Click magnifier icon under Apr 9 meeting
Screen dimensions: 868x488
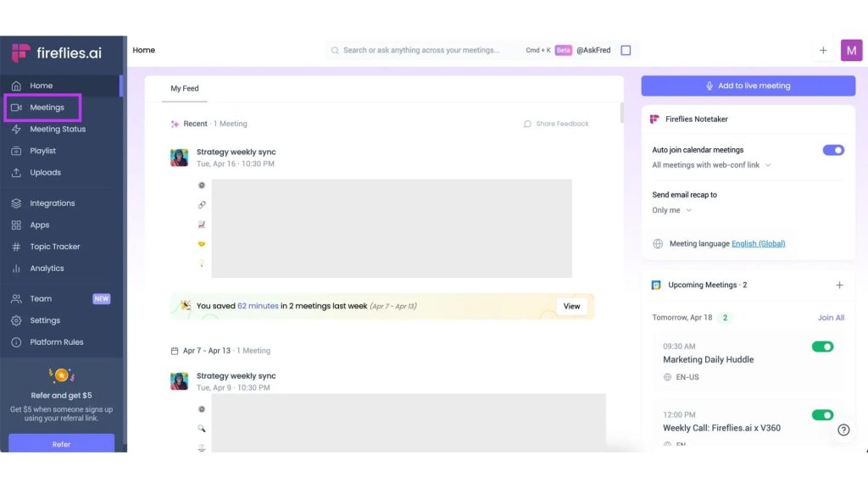pyautogui.click(x=202, y=429)
